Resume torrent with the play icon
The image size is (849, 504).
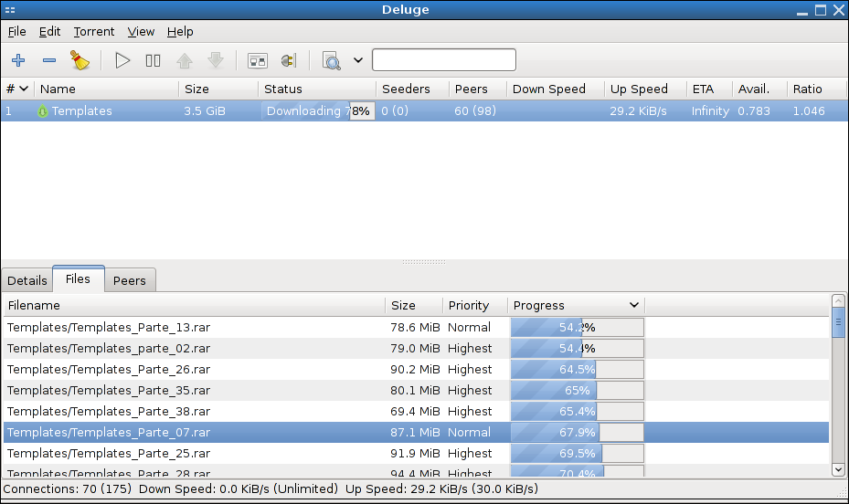(x=122, y=61)
